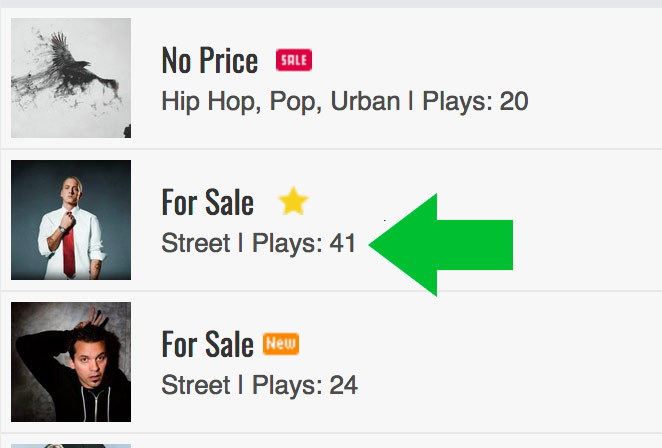Image resolution: width=662 pixels, height=448 pixels.
Task: Click the red SALE badge icon
Action: pos(294,60)
